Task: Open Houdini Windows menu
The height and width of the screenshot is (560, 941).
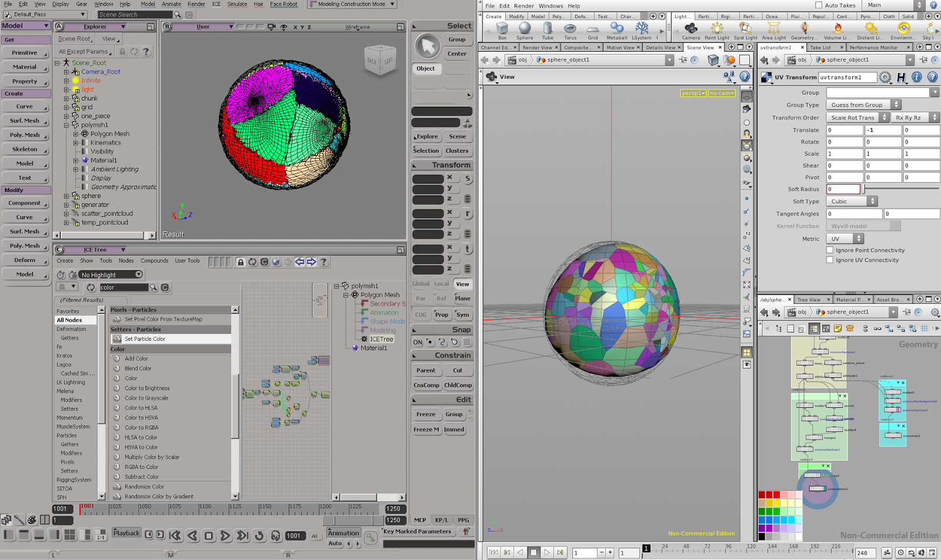Action: click(x=550, y=6)
